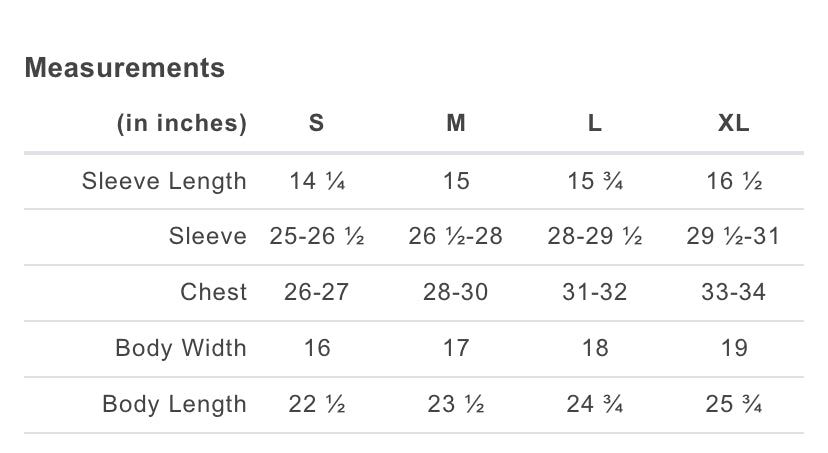Click chest value 26-27 cell

[x=316, y=292]
